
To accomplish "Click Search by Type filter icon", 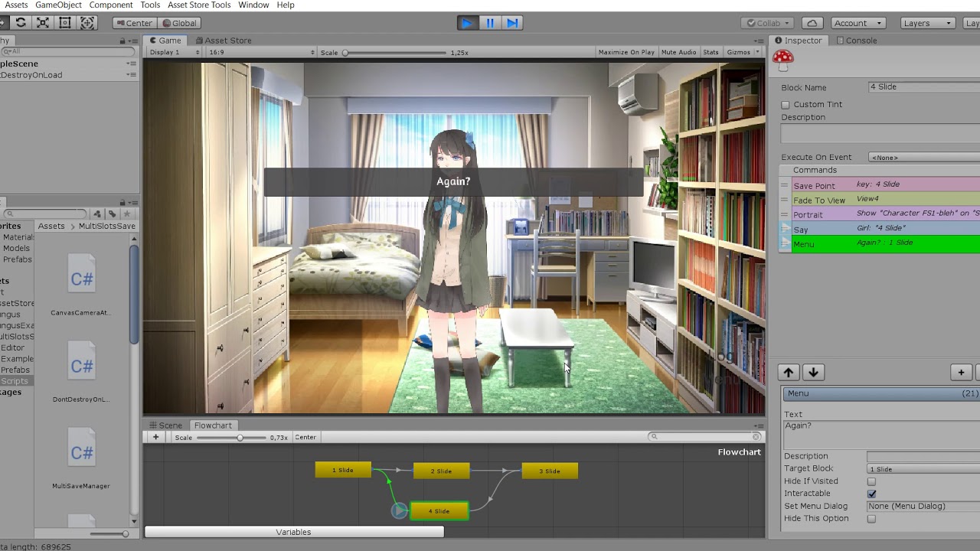I will click(x=97, y=214).
